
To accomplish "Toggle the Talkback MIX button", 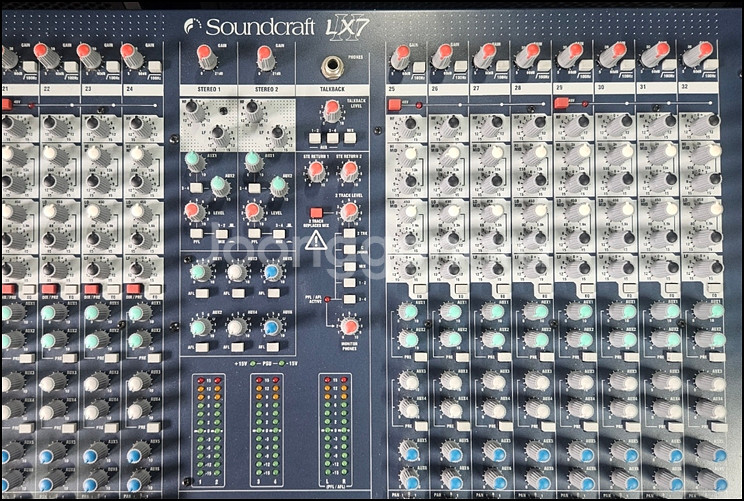I will (350, 138).
